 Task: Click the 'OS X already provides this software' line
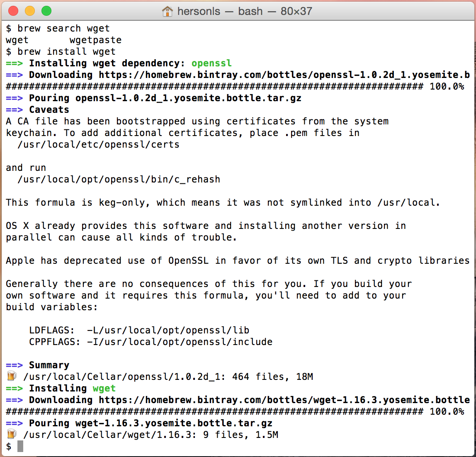click(x=206, y=226)
